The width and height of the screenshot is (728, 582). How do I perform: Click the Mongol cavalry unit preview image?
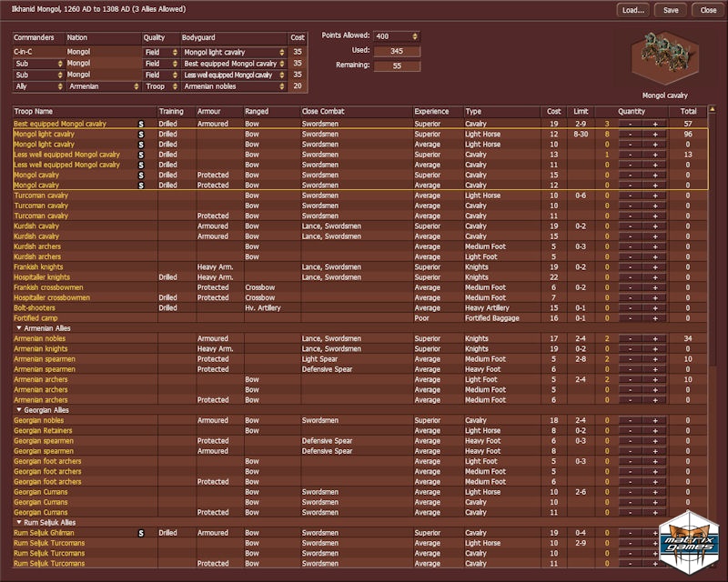click(664, 56)
